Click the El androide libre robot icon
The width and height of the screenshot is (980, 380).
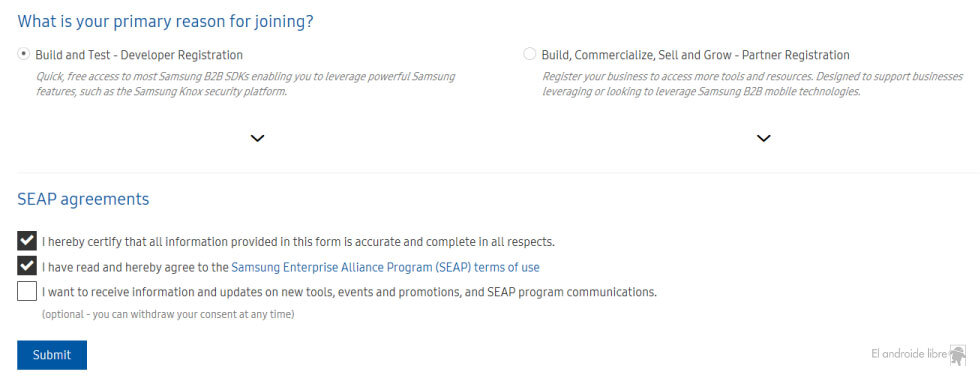pyautogui.click(x=958, y=354)
